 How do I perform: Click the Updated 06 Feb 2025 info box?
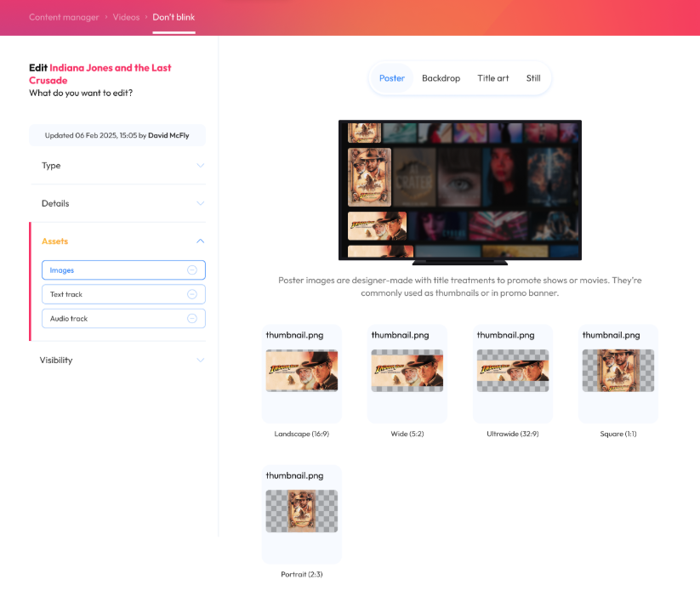(117, 135)
